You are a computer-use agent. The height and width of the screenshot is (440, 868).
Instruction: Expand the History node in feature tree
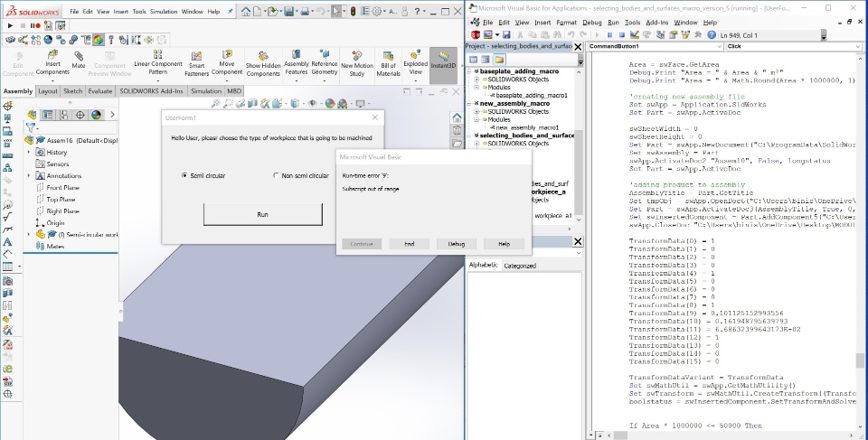pyautogui.click(x=29, y=152)
